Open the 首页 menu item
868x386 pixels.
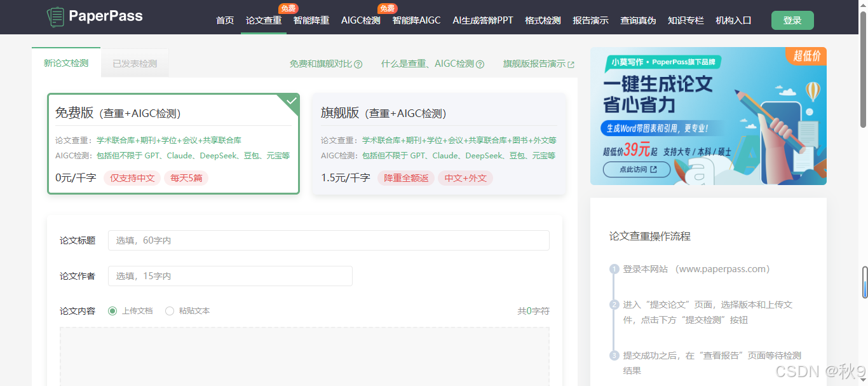coord(225,20)
